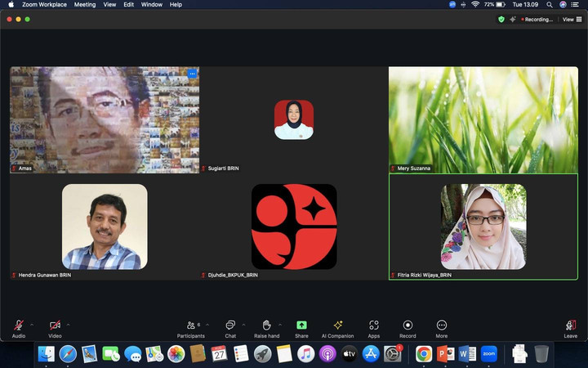This screenshot has width=588, height=368.
Task: Click the green encryption shield icon
Action: pyautogui.click(x=501, y=19)
